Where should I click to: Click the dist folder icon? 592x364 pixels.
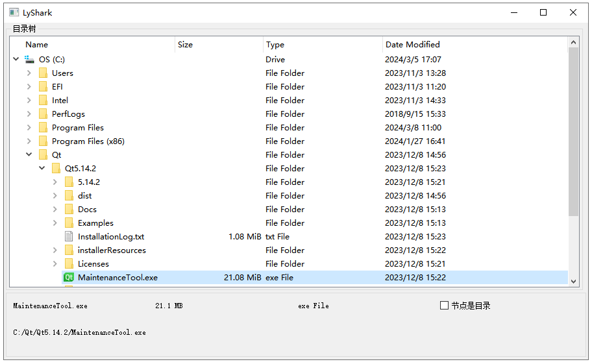(69, 195)
